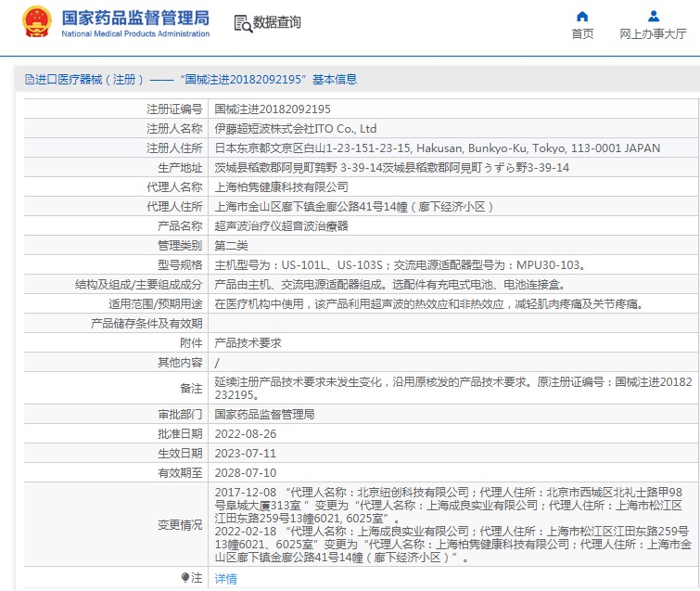Select approval date 2022-08-26
Image resolution: width=700 pixels, height=591 pixels.
(x=246, y=434)
